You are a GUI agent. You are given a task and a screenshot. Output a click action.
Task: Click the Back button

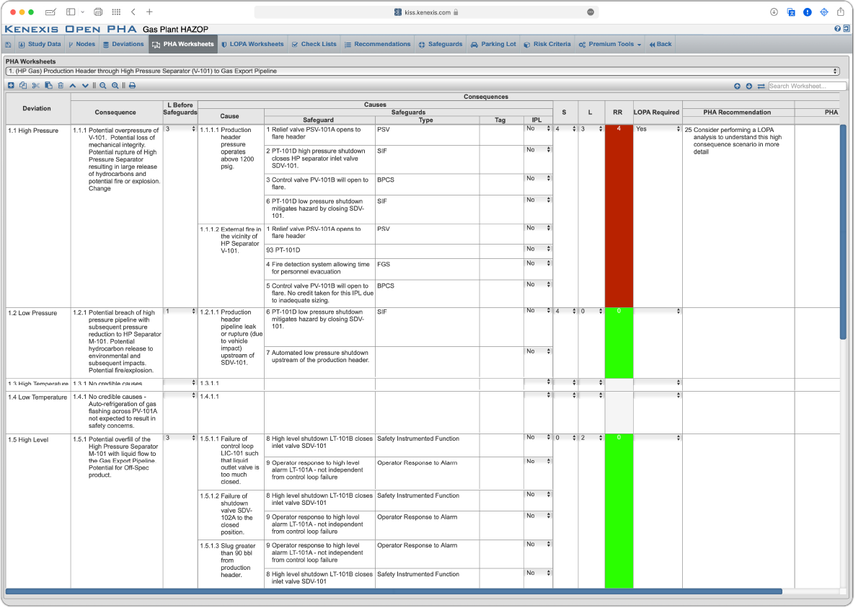tap(660, 44)
